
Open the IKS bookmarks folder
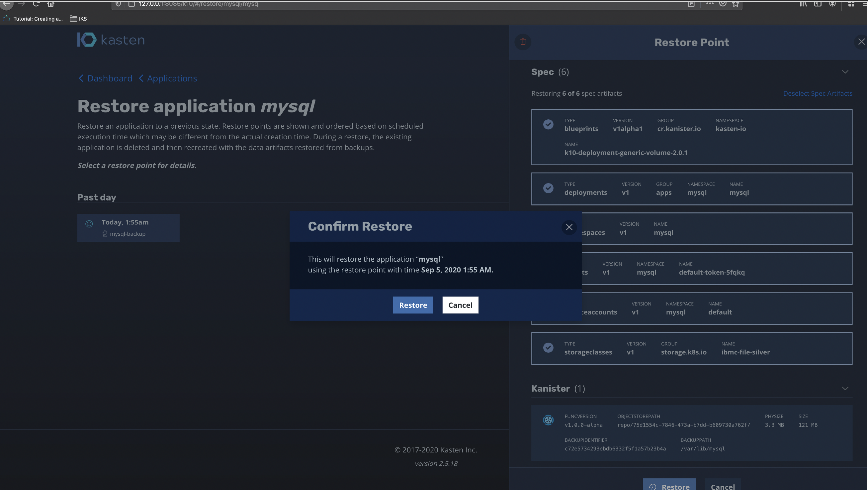(x=78, y=19)
